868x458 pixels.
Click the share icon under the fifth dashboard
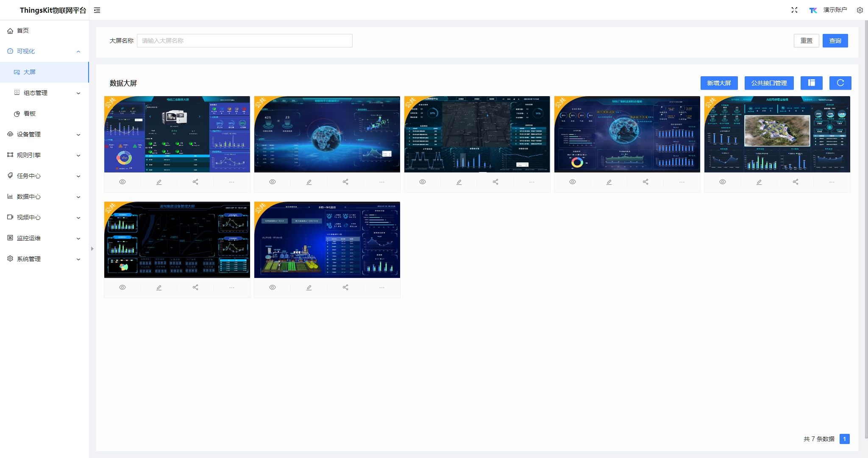pyautogui.click(x=796, y=182)
